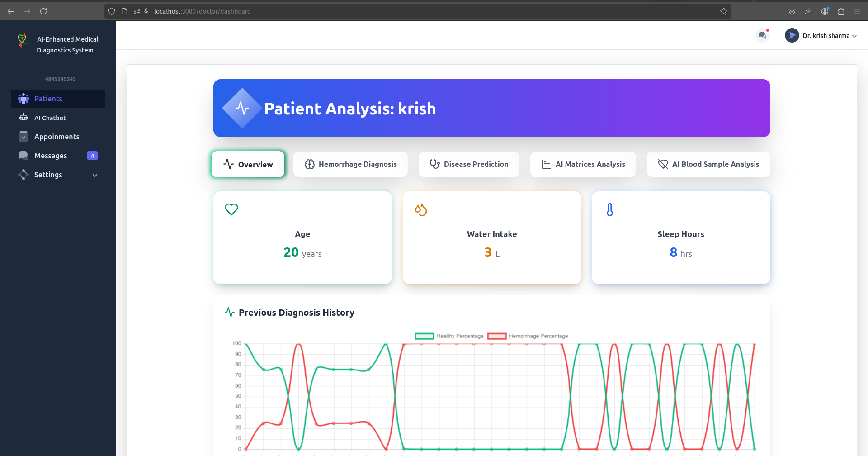Click the browser reload button
The width and height of the screenshot is (868, 456).
click(43, 11)
